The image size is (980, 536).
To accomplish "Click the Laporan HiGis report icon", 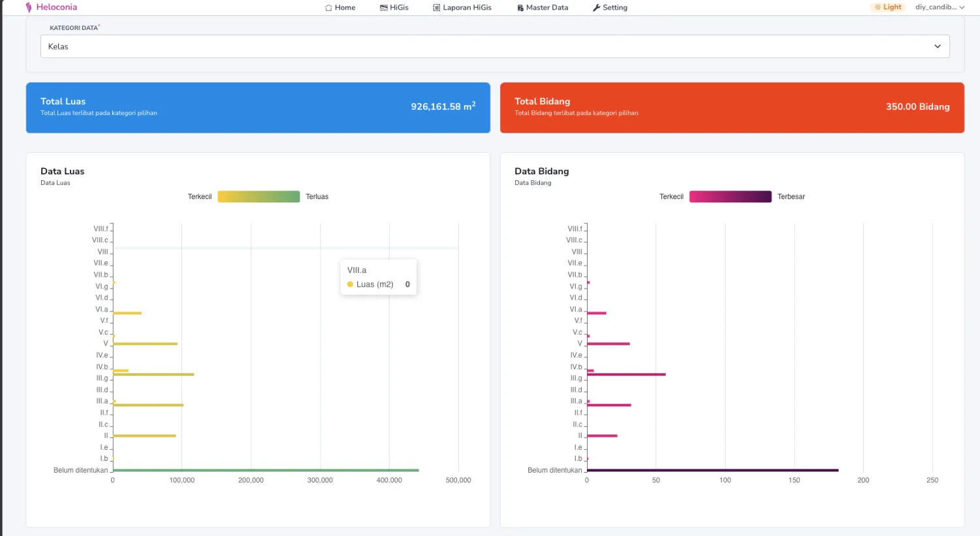I will pyautogui.click(x=436, y=8).
